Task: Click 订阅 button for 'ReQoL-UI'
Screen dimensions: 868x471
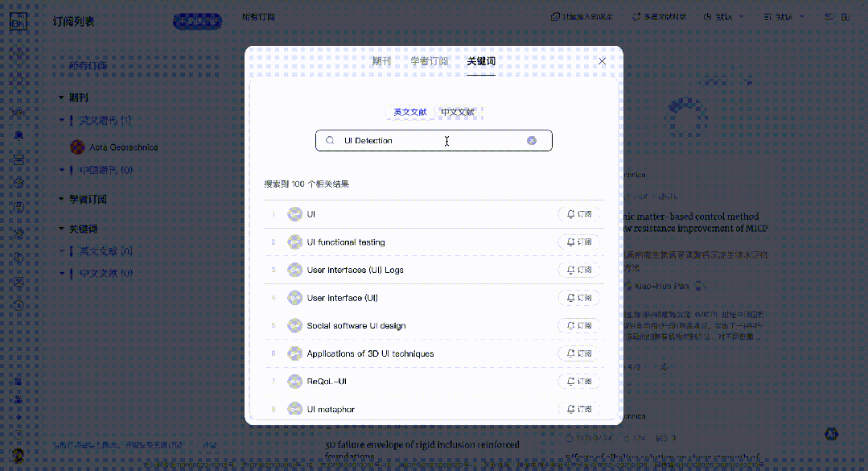Action: (x=579, y=382)
